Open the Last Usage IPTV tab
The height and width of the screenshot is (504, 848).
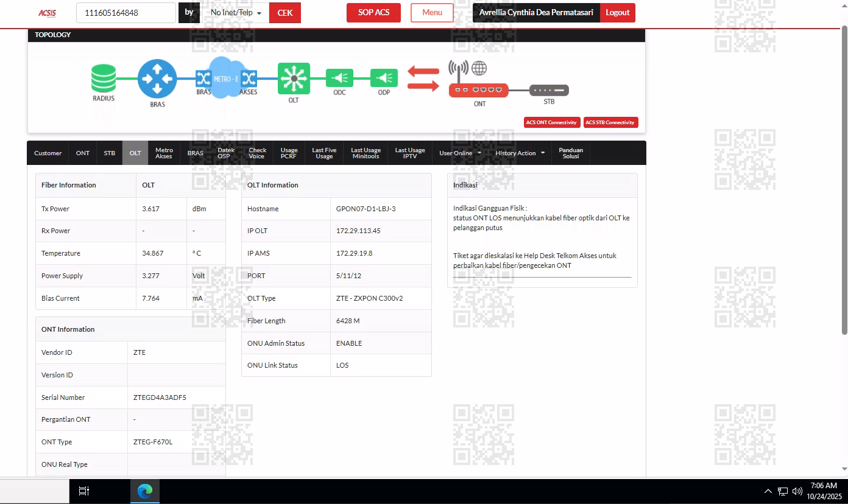[x=410, y=153]
